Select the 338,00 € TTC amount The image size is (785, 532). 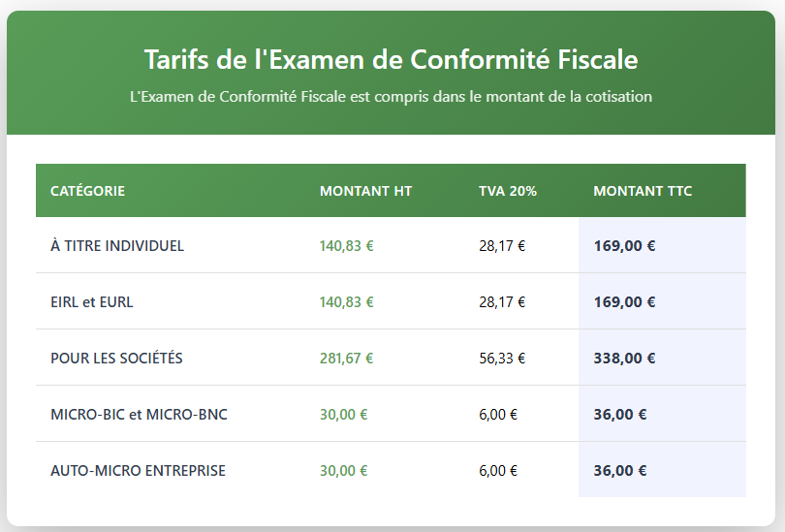[624, 359]
